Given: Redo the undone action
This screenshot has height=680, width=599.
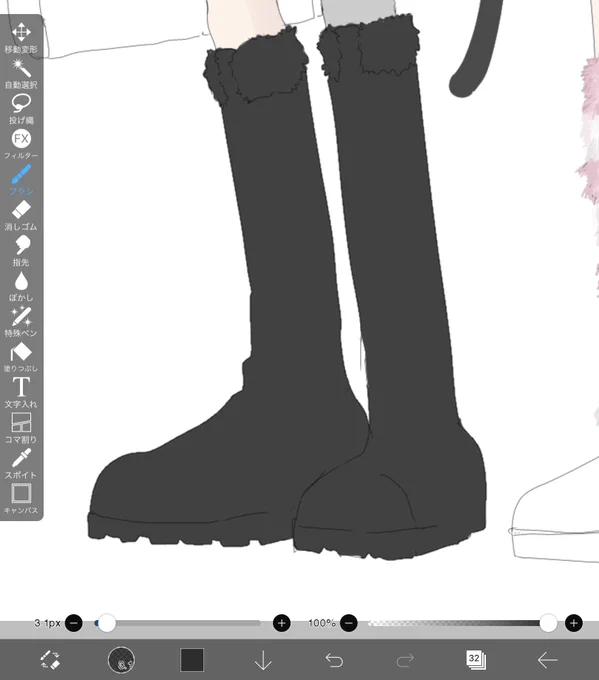Looking at the screenshot, I should pyautogui.click(x=405, y=660).
